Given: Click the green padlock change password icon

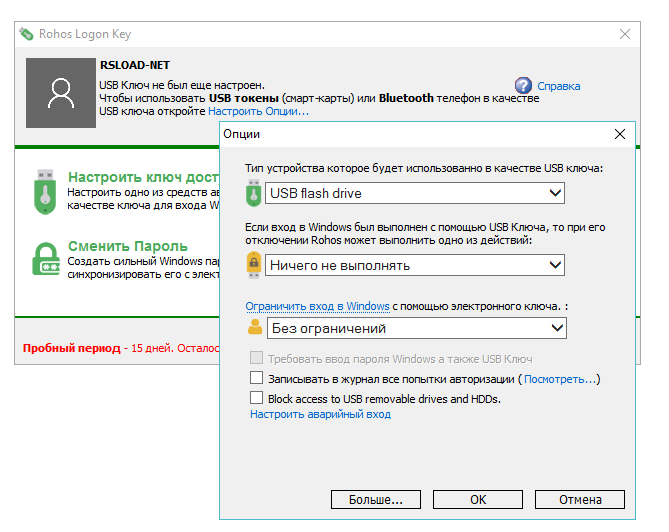Looking at the screenshot, I should click(x=46, y=259).
